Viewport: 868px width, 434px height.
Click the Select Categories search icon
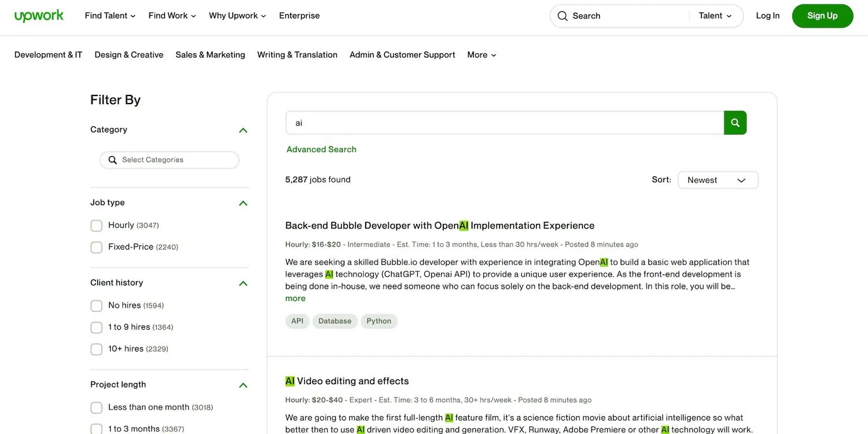113,160
